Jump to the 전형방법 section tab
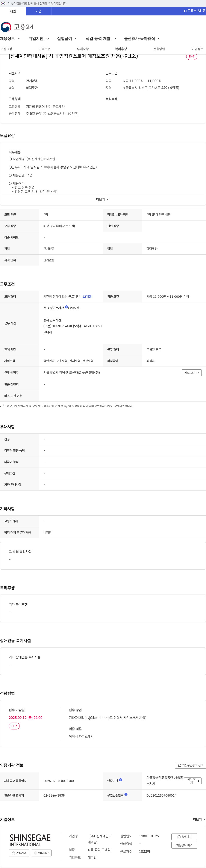The width and height of the screenshot is (206, 868). pyautogui.click(x=159, y=49)
